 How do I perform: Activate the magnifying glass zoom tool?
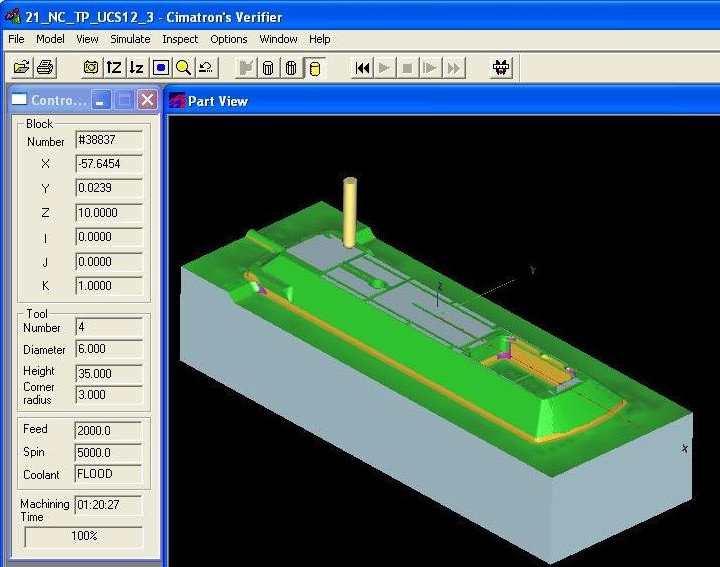pyautogui.click(x=183, y=67)
